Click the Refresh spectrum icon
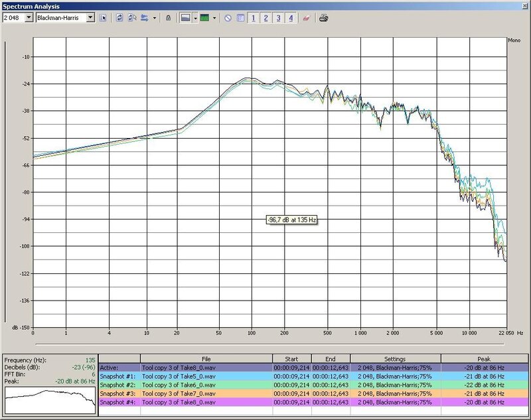This screenshot has height=420, width=531. pyautogui.click(x=119, y=18)
